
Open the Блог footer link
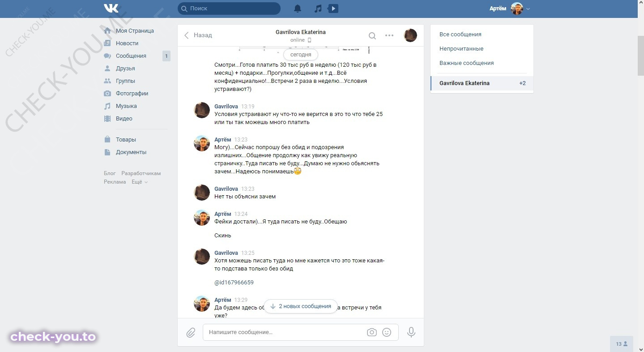pyautogui.click(x=110, y=173)
